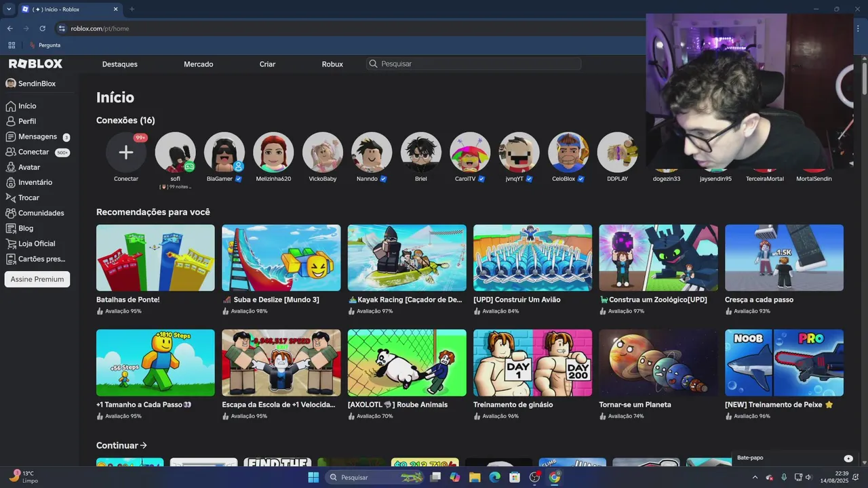Open the bookmarks apps grid icon
This screenshot has width=868, height=488.
[12, 45]
